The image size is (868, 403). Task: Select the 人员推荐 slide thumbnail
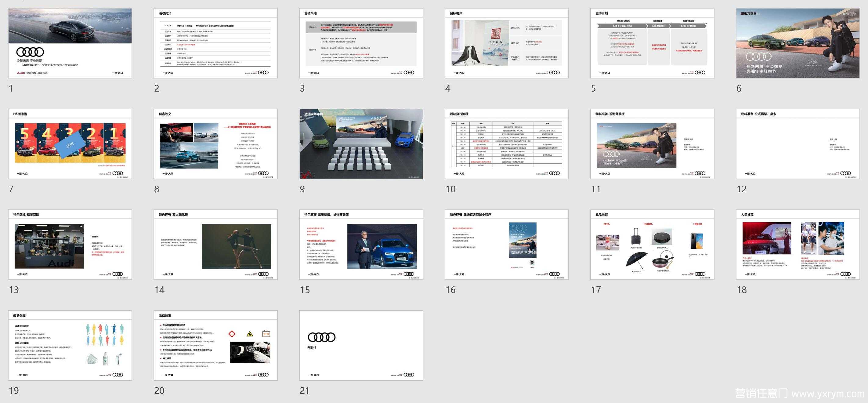pyautogui.click(x=798, y=245)
